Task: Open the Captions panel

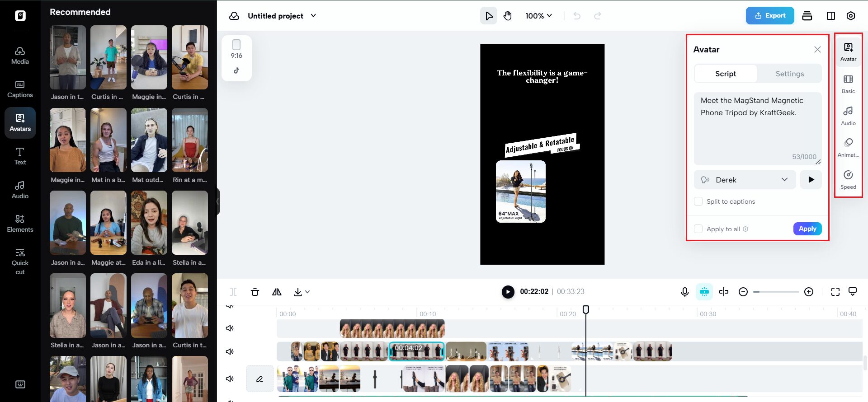Action: pos(20,89)
